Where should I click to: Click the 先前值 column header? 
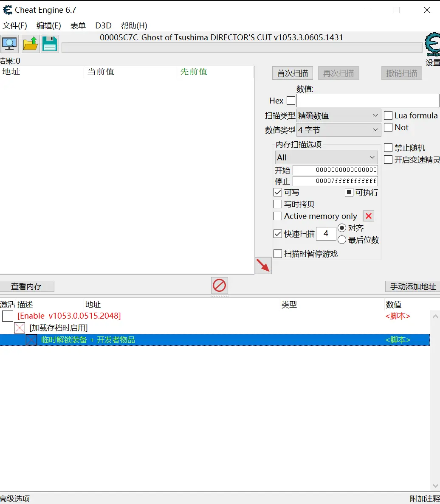pyautogui.click(x=215, y=72)
